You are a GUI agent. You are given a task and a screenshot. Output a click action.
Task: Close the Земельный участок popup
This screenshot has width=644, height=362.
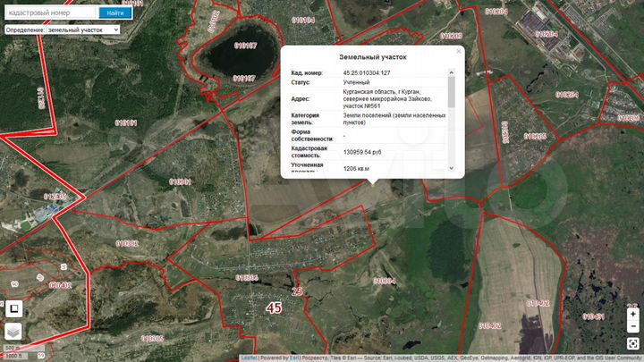459,51
